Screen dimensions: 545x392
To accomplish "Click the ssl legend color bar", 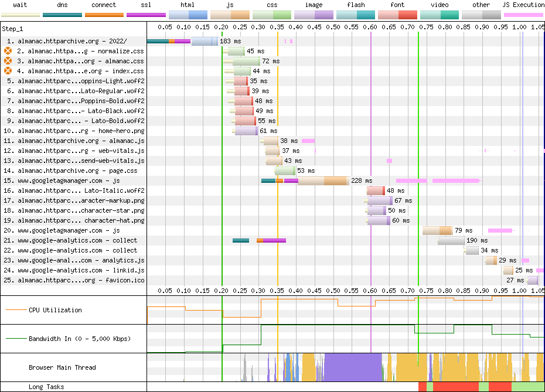I will 146,14.
